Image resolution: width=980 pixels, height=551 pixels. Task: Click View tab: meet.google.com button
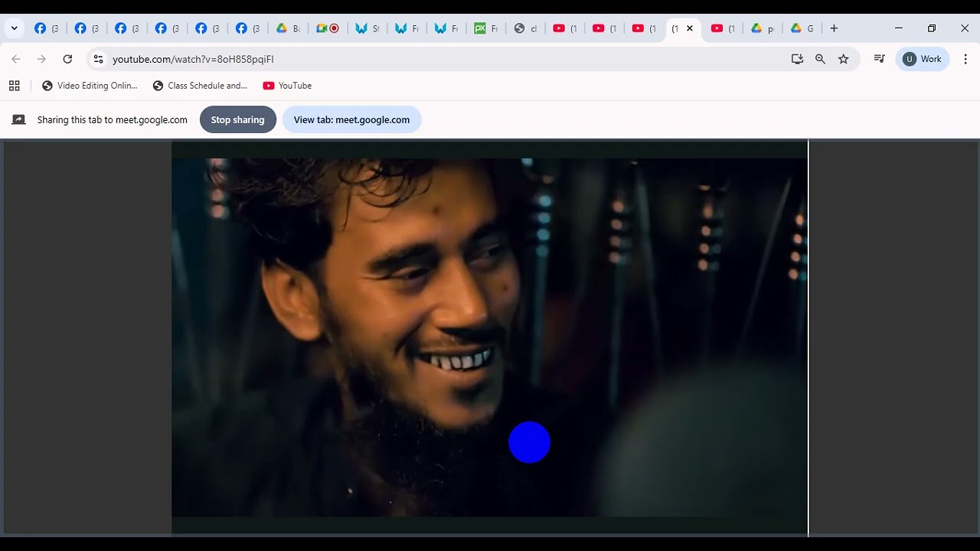coord(351,119)
